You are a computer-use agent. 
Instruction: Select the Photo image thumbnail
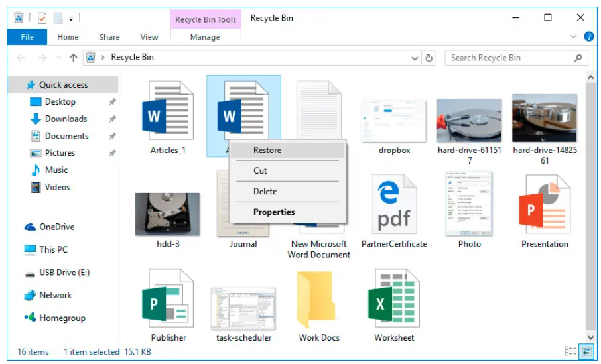point(469,204)
